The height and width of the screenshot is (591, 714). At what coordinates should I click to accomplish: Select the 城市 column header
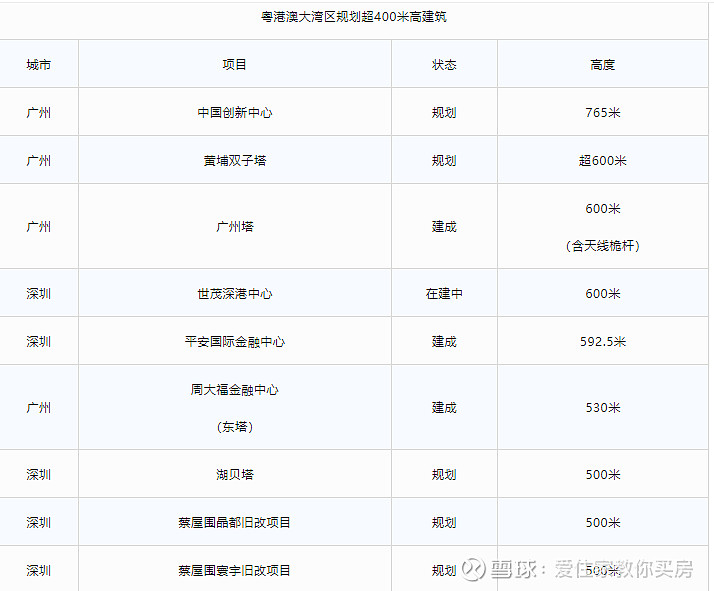(39, 65)
